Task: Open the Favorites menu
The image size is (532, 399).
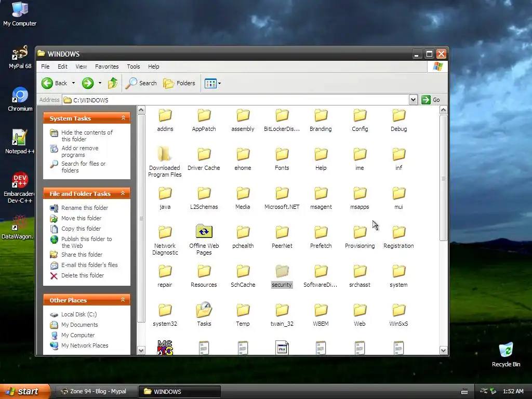Action: click(x=107, y=66)
